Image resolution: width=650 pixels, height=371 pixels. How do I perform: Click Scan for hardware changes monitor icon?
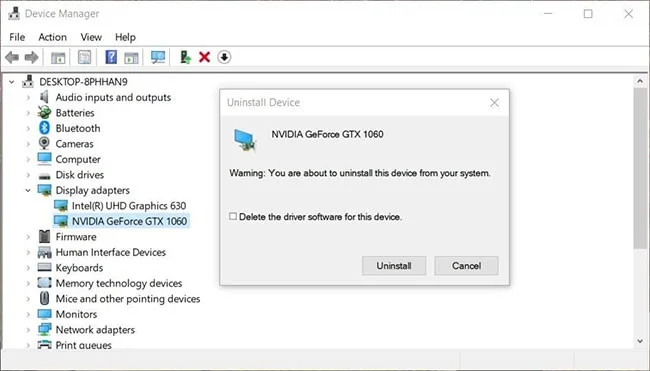coord(158,57)
